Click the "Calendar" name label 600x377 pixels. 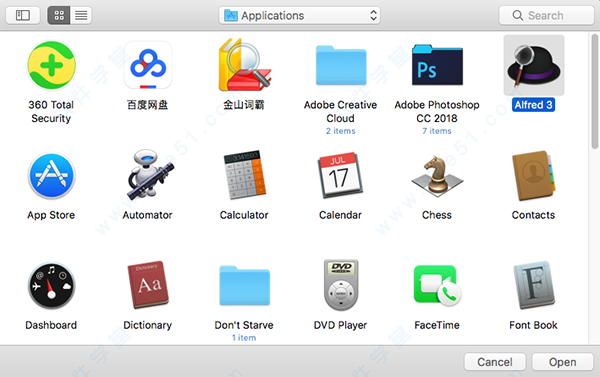[341, 215]
